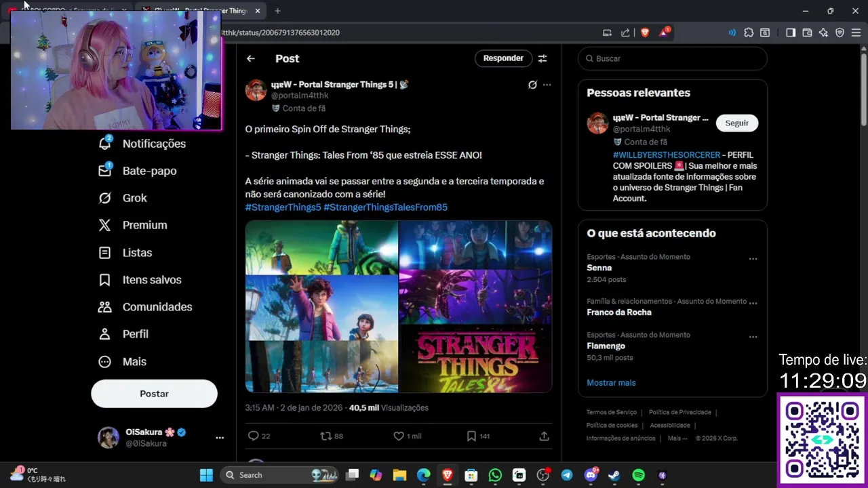Open File Explorer from the taskbar
868x488 pixels.
point(399,475)
